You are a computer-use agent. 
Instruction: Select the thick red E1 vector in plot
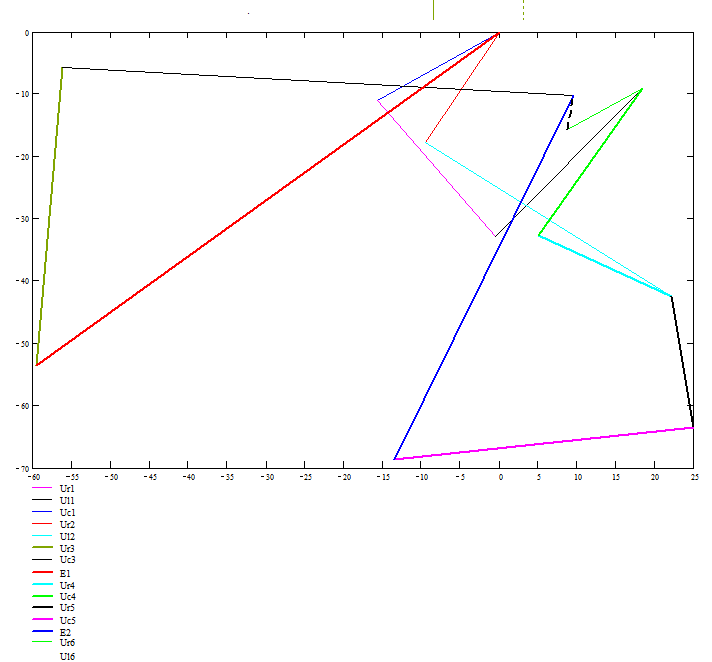(267, 199)
